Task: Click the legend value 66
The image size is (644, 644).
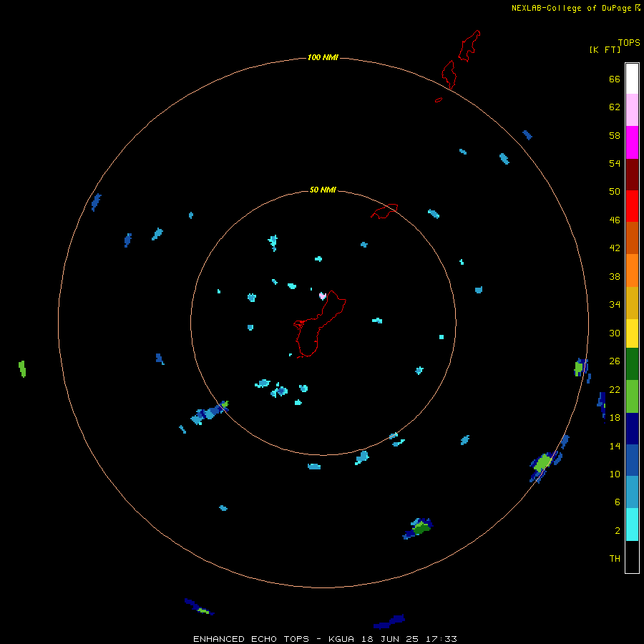Action: (x=615, y=79)
